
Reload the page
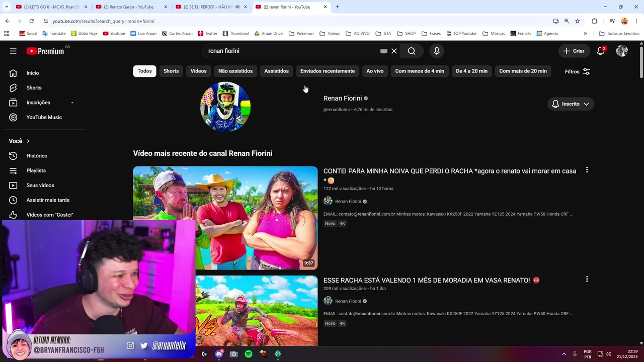(31, 21)
